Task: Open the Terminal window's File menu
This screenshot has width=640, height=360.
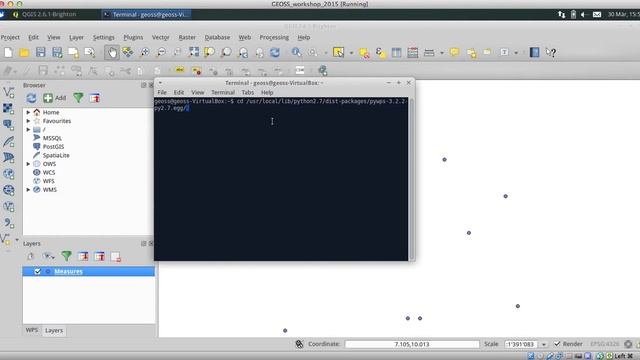Action: [x=162, y=93]
